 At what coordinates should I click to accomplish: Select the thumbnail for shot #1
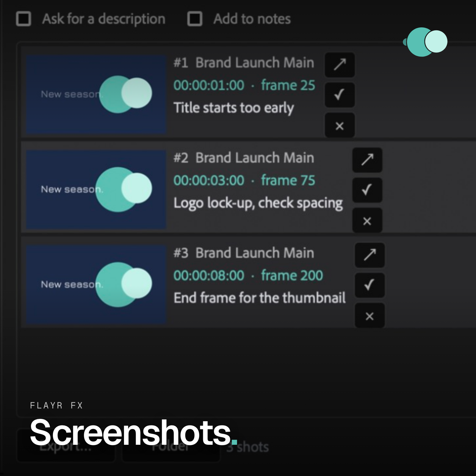point(96,94)
